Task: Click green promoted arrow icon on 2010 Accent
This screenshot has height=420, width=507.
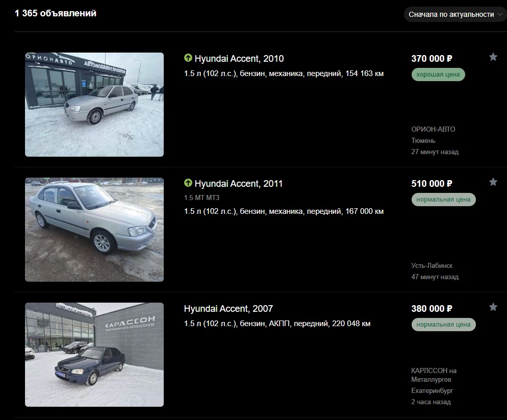Action: click(x=188, y=58)
